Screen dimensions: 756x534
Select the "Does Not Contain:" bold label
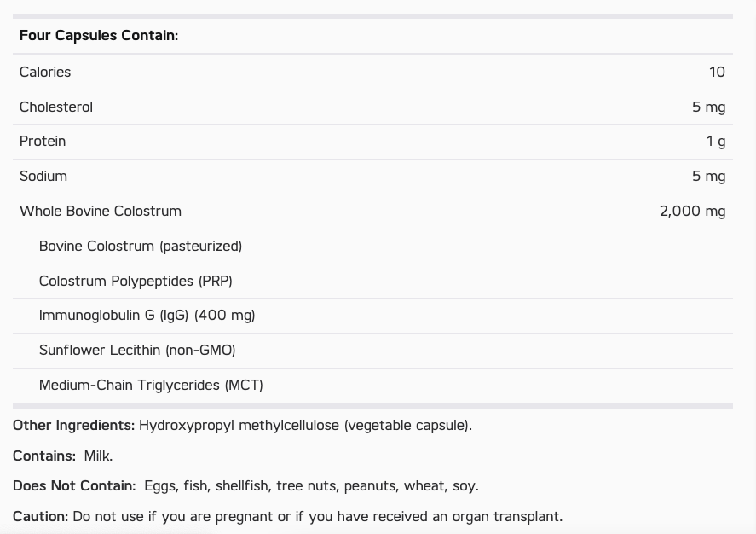tap(74, 485)
